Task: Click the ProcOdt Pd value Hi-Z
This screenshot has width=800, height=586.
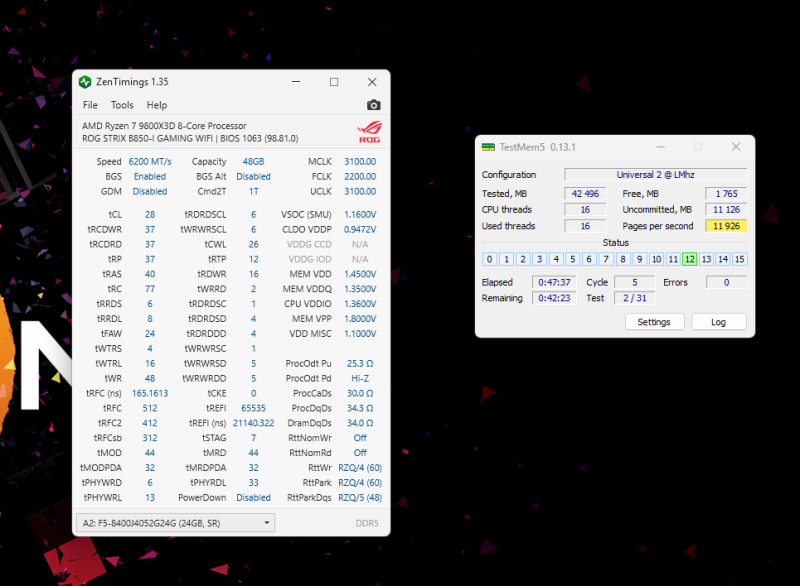Action: [x=360, y=378]
